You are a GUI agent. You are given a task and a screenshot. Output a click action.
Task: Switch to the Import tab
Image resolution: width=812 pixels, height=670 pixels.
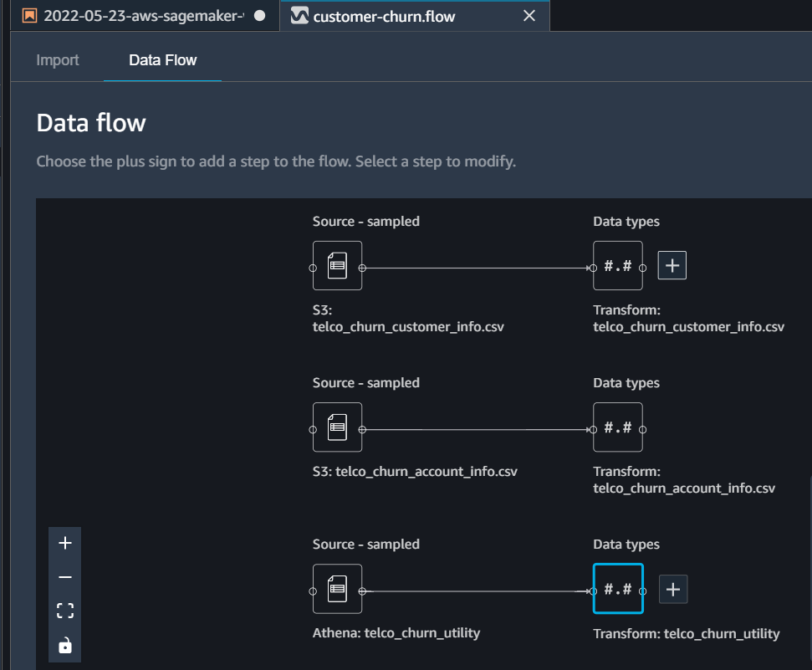click(x=58, y=60)
